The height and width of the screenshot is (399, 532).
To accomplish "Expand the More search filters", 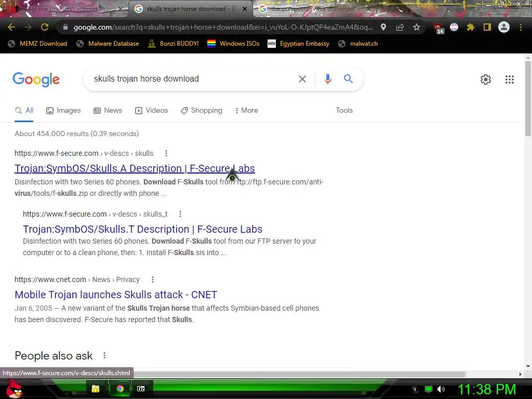I will tap(247, 110).
